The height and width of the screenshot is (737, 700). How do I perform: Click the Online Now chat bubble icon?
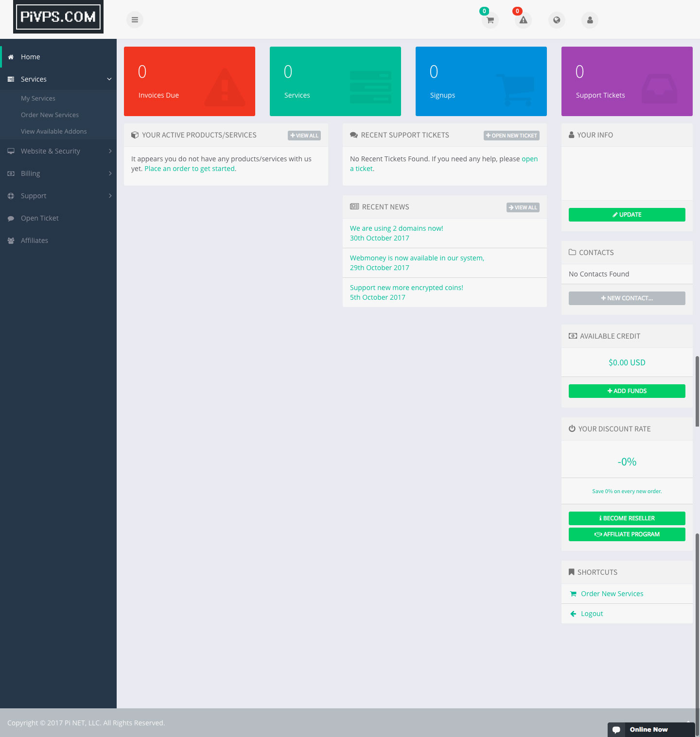click(x=616, y=730)
